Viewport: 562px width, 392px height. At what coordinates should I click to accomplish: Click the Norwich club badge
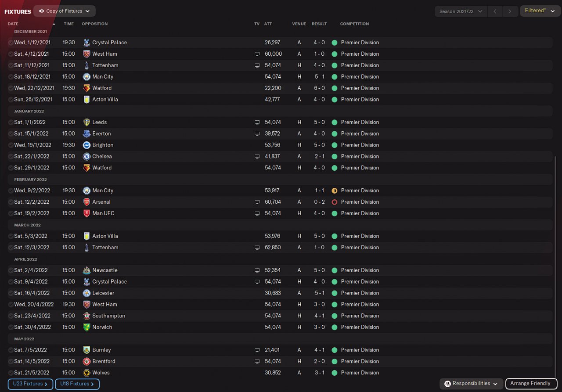point(86,327)
